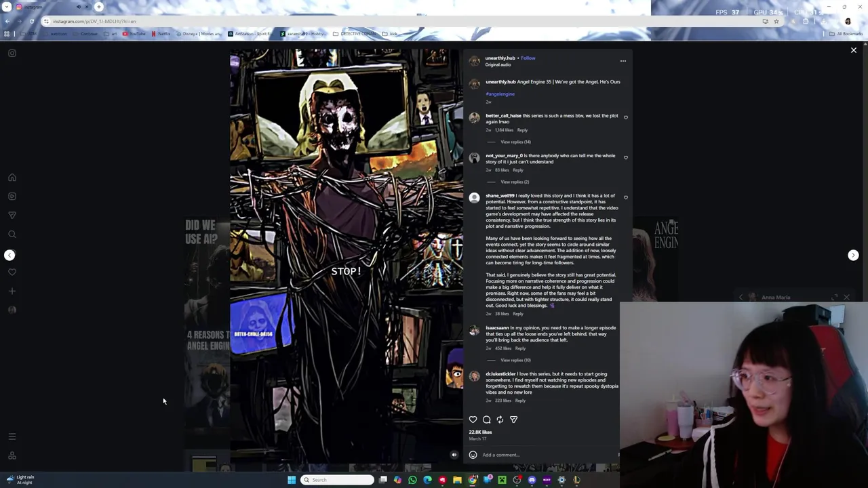Share the post with the send icon
868x488 pixels.
pos(513,420)
